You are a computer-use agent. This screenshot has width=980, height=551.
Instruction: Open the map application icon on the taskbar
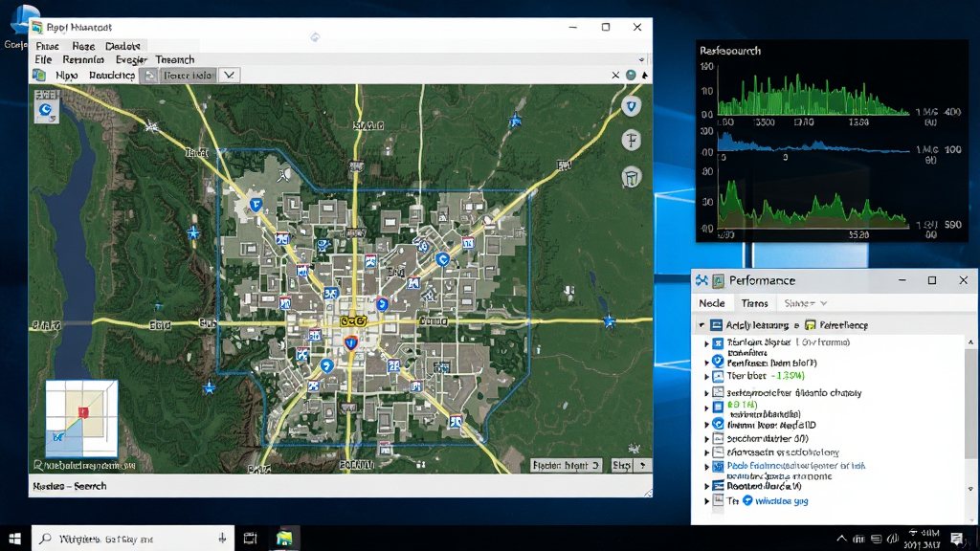(284, 538)
